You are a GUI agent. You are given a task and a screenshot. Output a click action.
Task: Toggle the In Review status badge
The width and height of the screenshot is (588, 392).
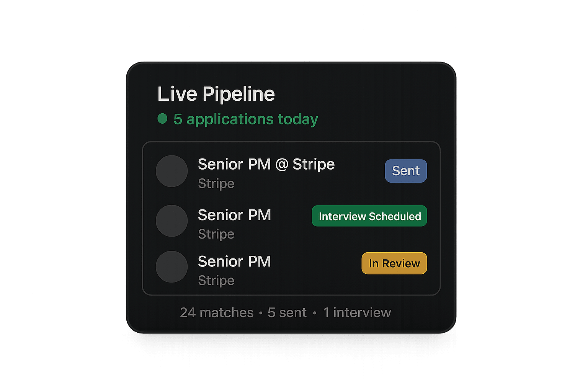tap(394, 263)
